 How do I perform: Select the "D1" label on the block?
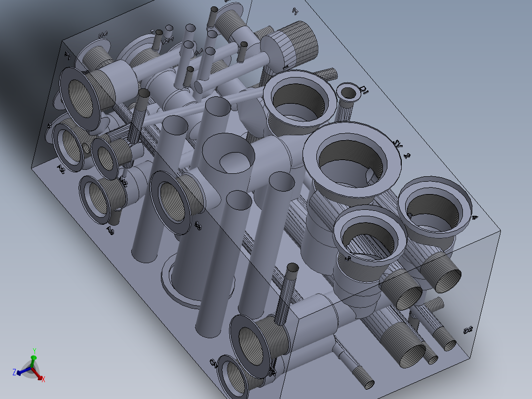pos(364,90)
